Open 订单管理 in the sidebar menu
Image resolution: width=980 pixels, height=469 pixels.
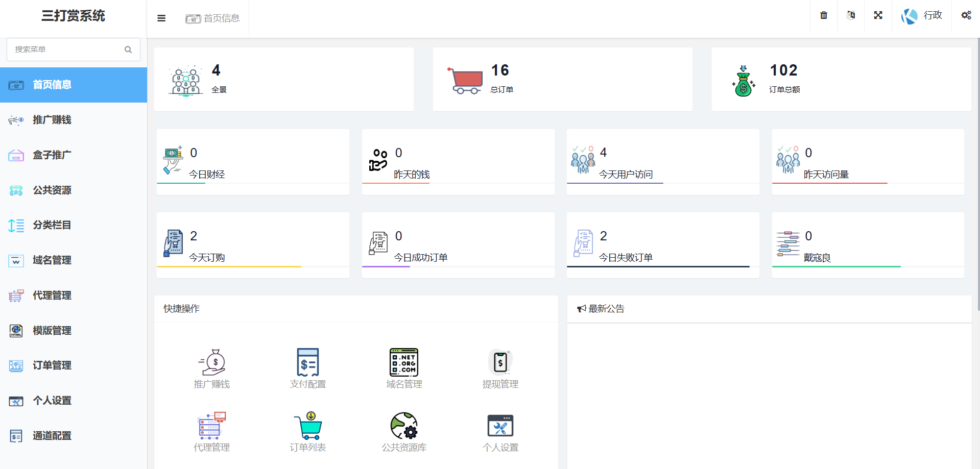coord(52,365)
